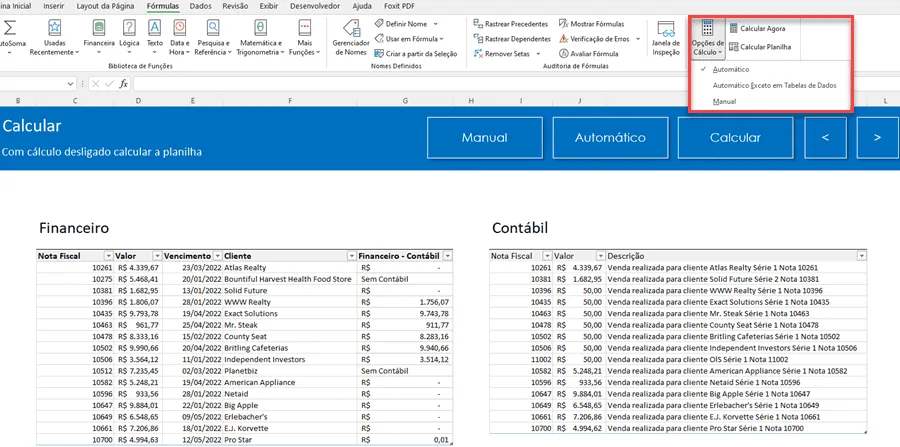This screenshot has height=447, width=900.
Task: Select cell showing R$ 9.793,78
Action: pos(138,313)
